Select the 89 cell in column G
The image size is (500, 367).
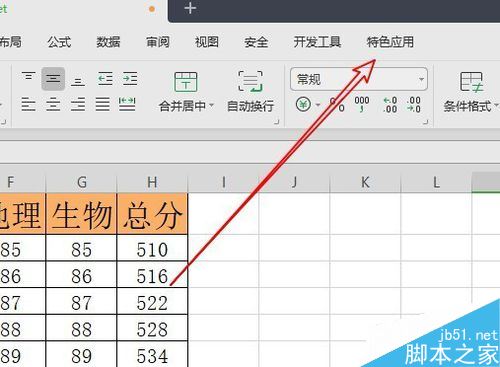point(82,354)
